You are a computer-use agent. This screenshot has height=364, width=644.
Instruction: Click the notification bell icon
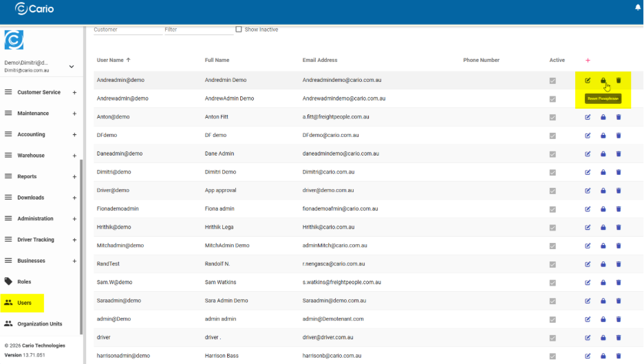(637, 8)
